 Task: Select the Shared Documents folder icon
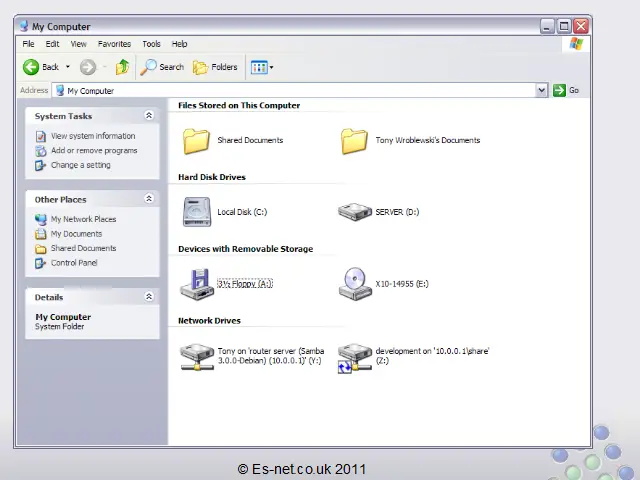196,141
